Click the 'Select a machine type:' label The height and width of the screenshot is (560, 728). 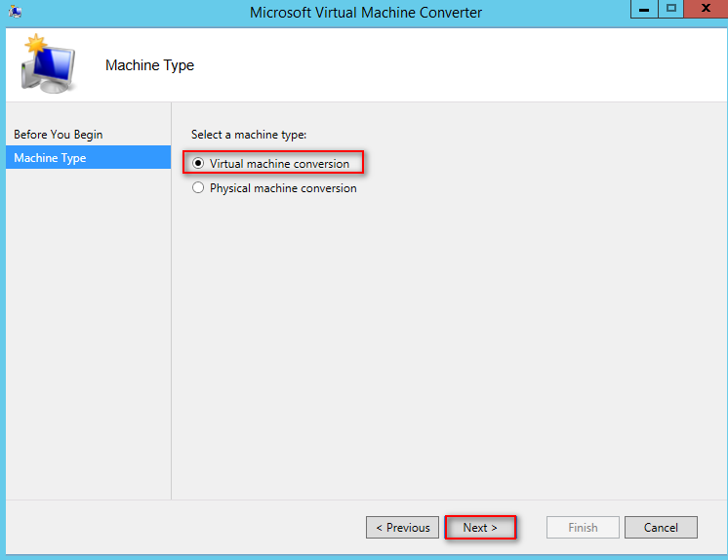pos(249,135)
